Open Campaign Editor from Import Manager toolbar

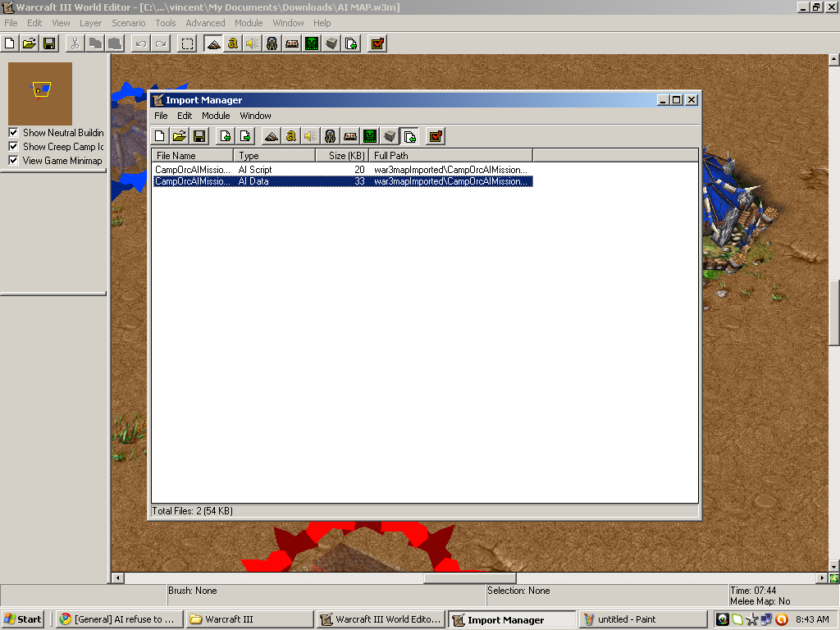point(349,136)
